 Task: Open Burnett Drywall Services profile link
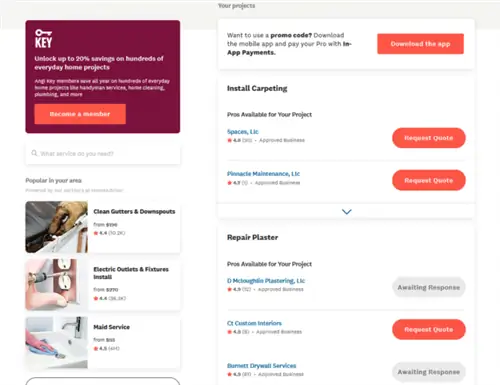click(x=261, y=366)
